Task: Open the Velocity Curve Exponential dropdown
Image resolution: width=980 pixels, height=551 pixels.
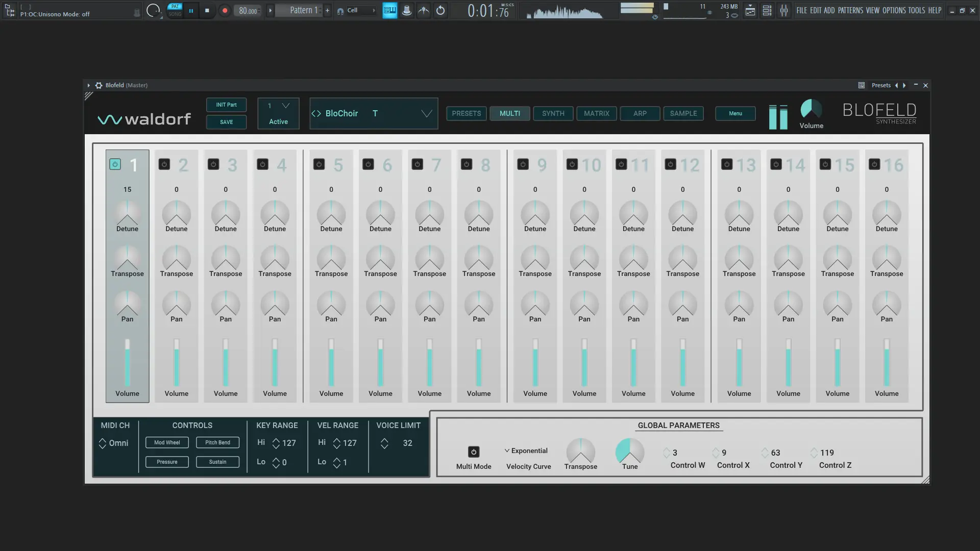Action: tap(526, 451)
